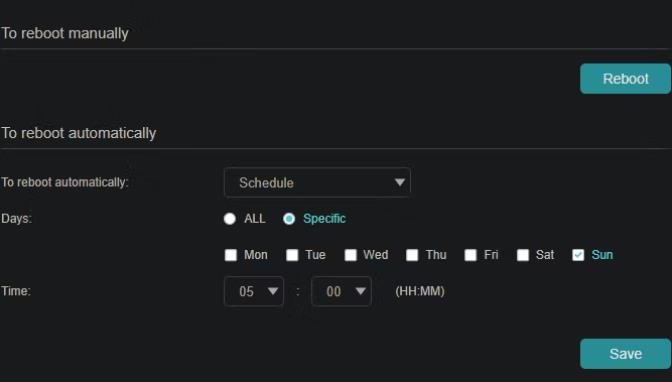Click the hour dropdown arrow icon
The height and width of the screenshot is (382, 672).
coord(273,291)
